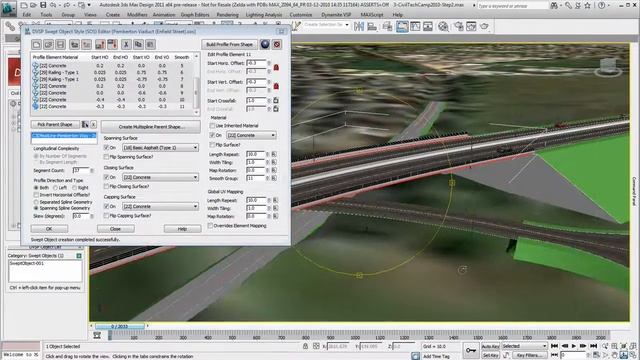The height and width of the screenshot is (360, 640).
Task: Toggle red lock beside Start Horiz. Offset
Action: point(276,67)
